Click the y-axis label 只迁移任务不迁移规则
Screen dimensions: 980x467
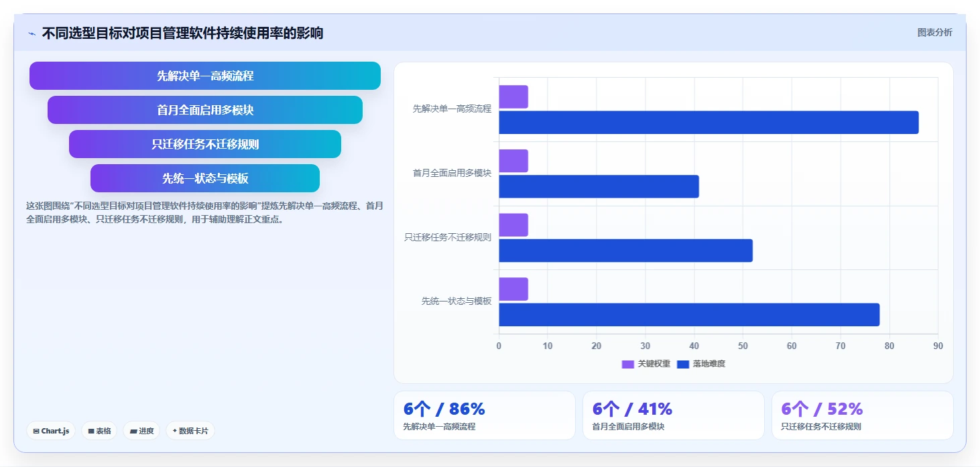click(x=448, y=237)
